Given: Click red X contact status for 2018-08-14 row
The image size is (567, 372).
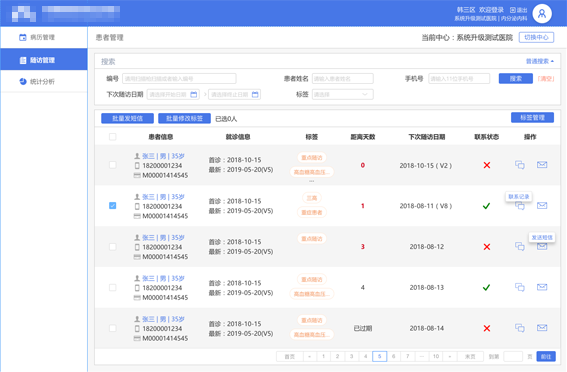Looking at the screenshot, I should 487,328.
